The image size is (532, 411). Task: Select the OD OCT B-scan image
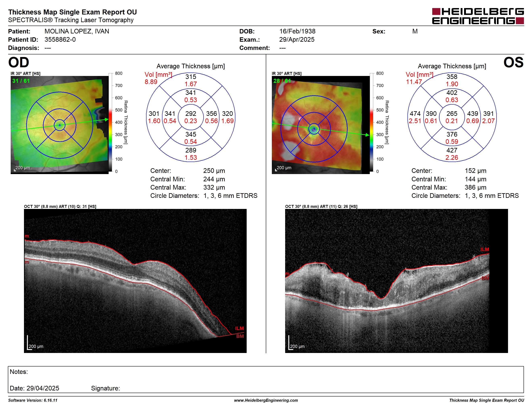coord(135,281)
